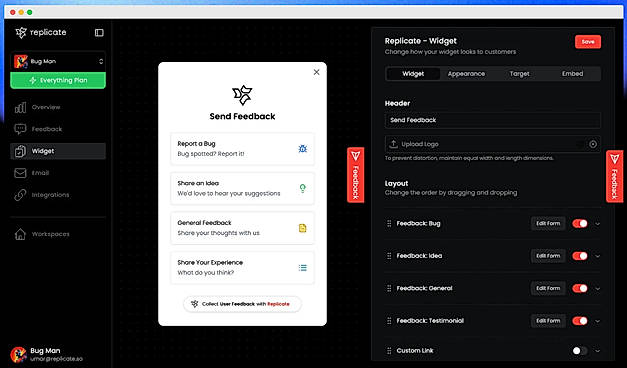This screenshot has width=627, height=368.
Task: Click the Overview bar chart icon
Action: [x=20, y=107]
